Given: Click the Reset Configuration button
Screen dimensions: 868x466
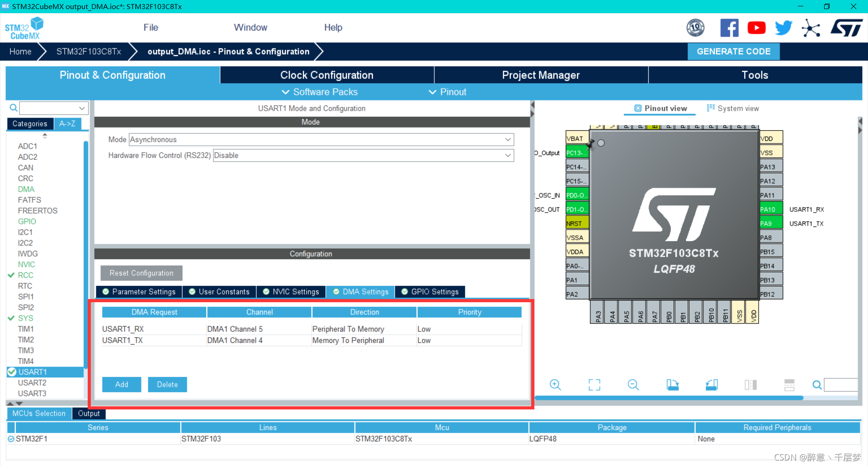Looking at the screenshot, I should [x=142, y=273].
